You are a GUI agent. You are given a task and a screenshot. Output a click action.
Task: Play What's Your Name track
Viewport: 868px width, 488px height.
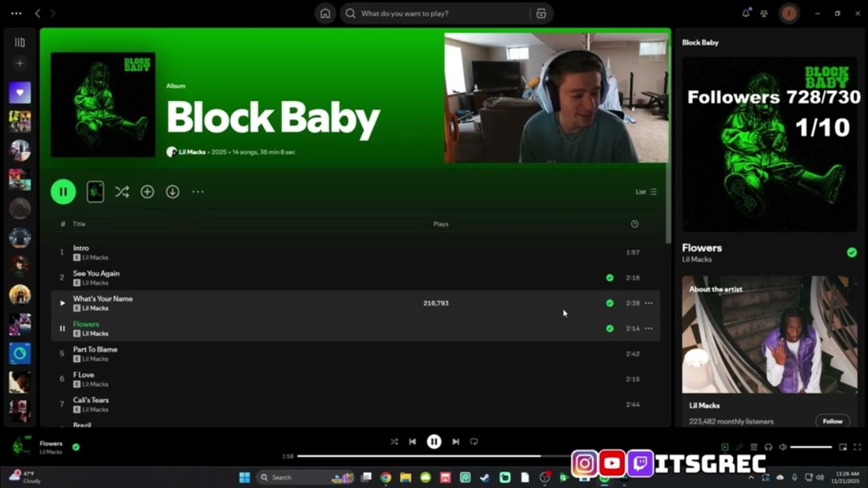click(62, 303)
